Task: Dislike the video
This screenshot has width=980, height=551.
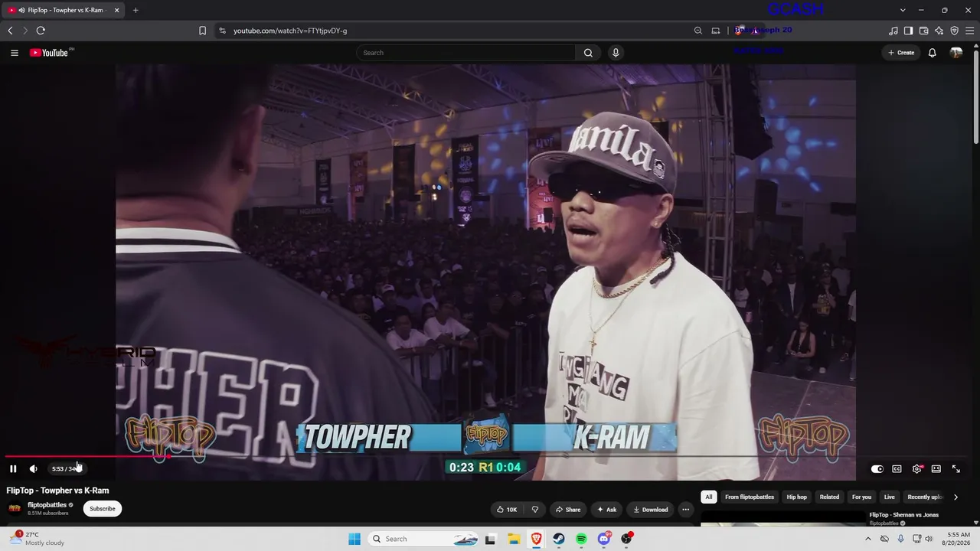Action: pos(534,510)
